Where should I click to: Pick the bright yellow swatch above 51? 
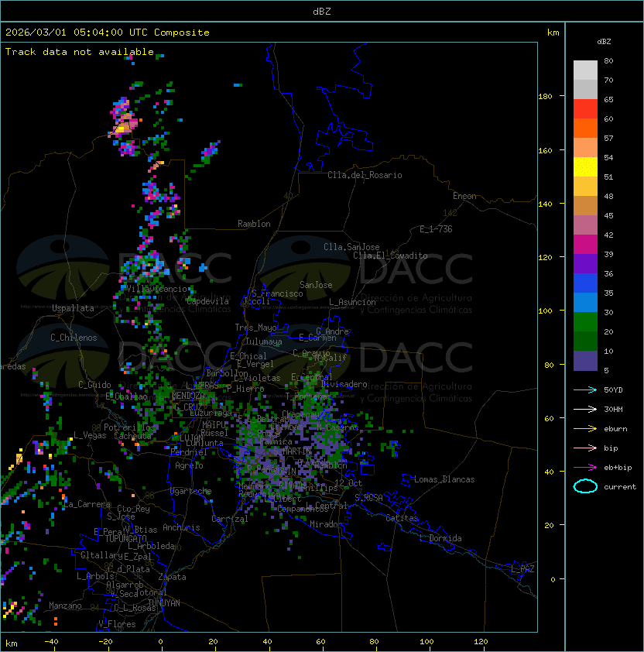click(x=585, y=167)
